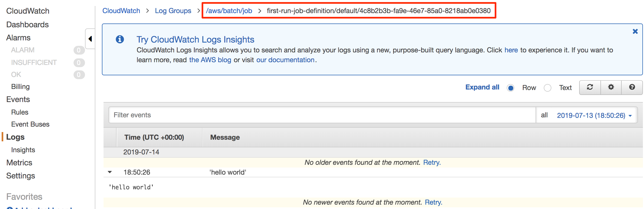Click the Favorites heading in sidebar
Screen dimensions: 644x209
coord(24,197)
